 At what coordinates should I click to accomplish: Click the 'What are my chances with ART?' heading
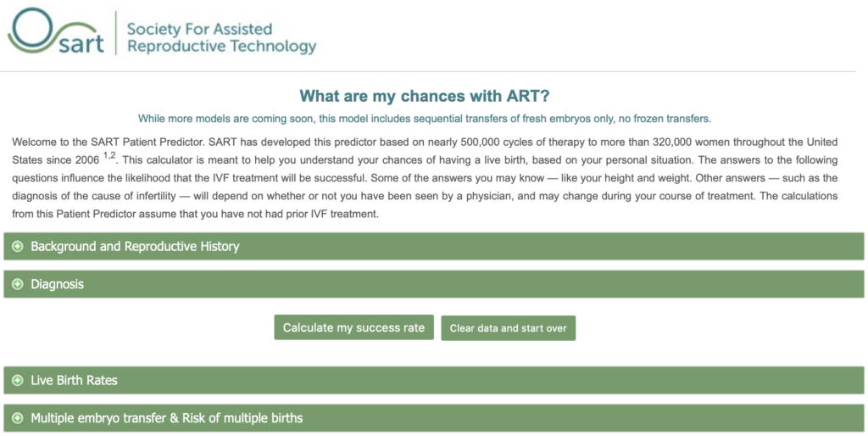[425, 97]
